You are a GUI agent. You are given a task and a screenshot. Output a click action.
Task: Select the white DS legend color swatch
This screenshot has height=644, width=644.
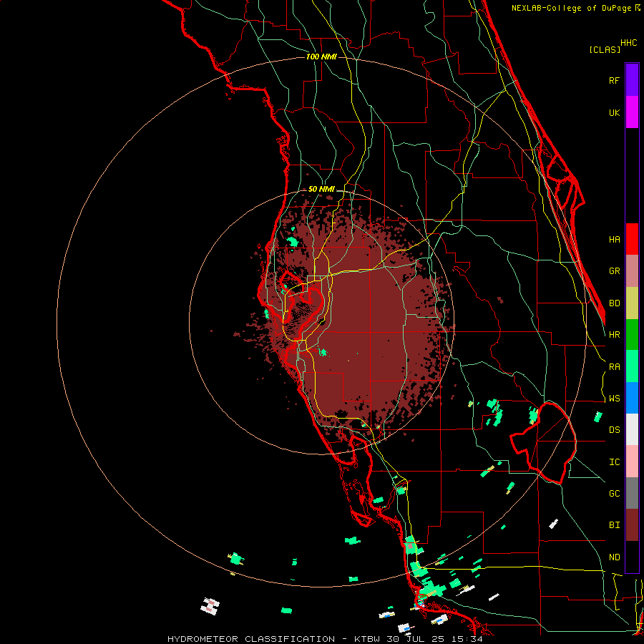coord(632,429)
